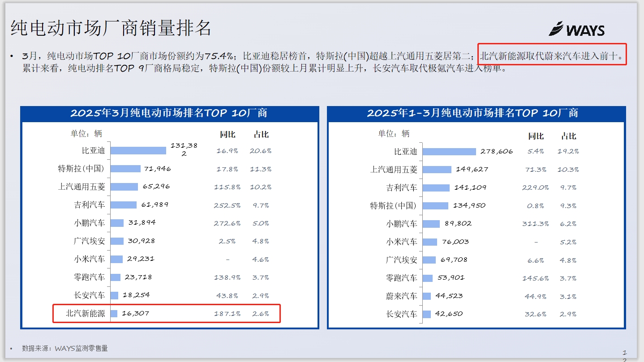Click 单位：辆 in the Jan–Mar chart
The width and height of the screenshot is (644, 362).
(394, 133)
